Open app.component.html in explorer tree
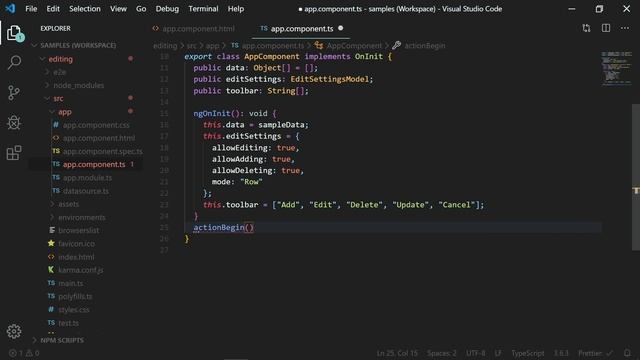The width and height of the screenshot is (640, 360). click(x=99, y=138)
